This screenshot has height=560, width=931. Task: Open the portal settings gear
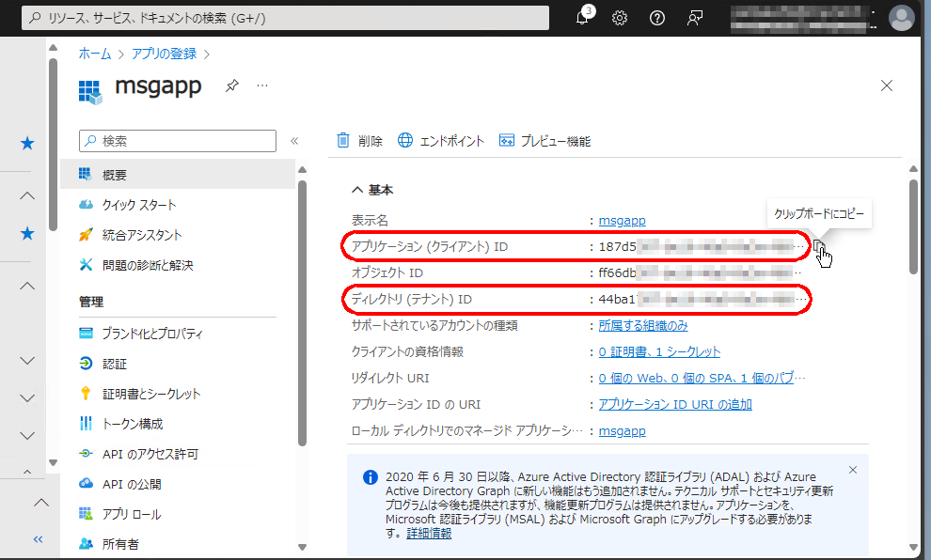pos(619,17)
